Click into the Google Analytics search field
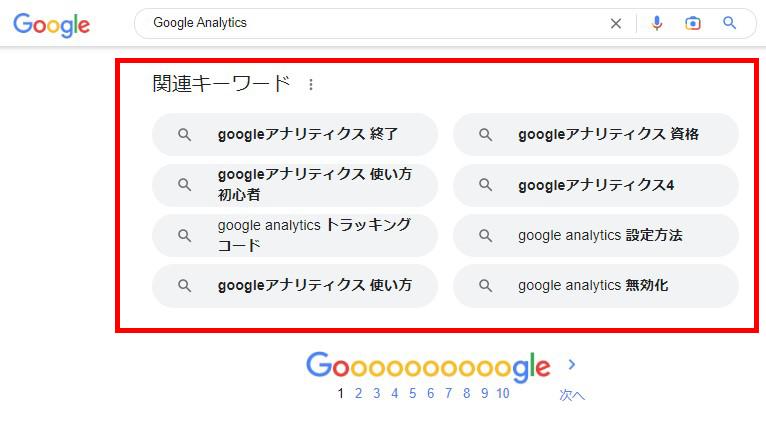 click(370, 23)
